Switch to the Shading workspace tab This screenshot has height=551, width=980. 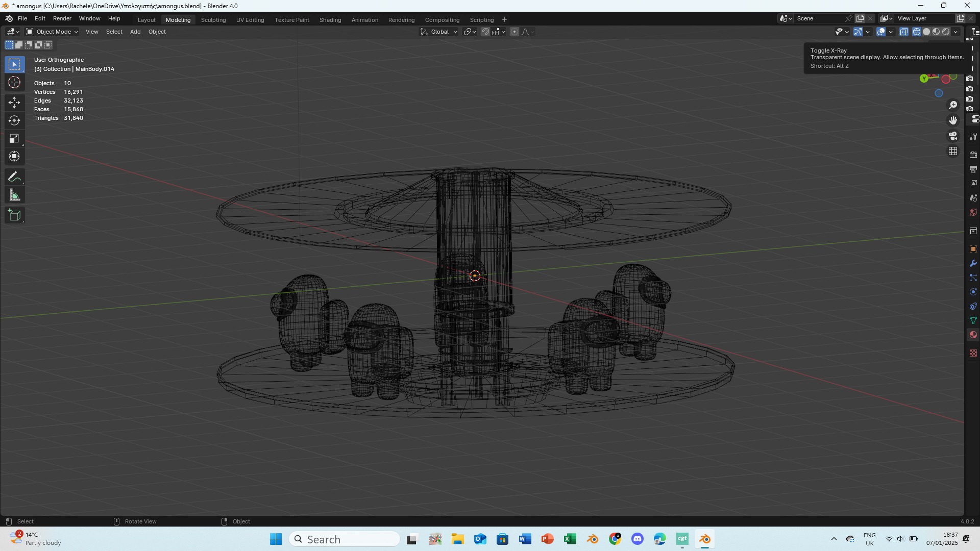(x=330, y=20)
